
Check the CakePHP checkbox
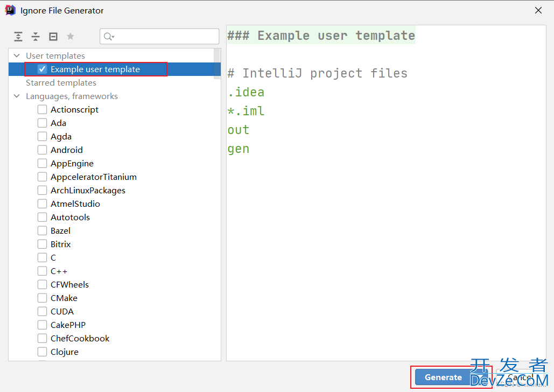pyautogui.click(x=42, y=325)
